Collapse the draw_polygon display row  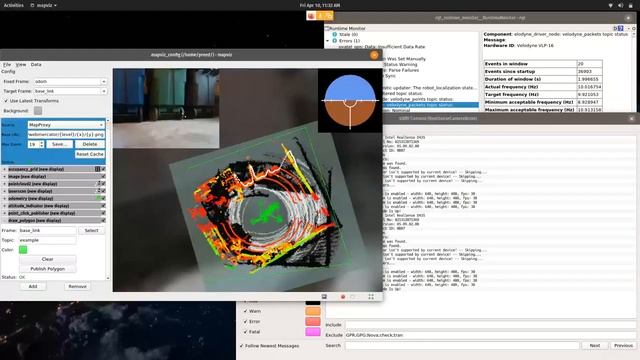pos(4,220)
